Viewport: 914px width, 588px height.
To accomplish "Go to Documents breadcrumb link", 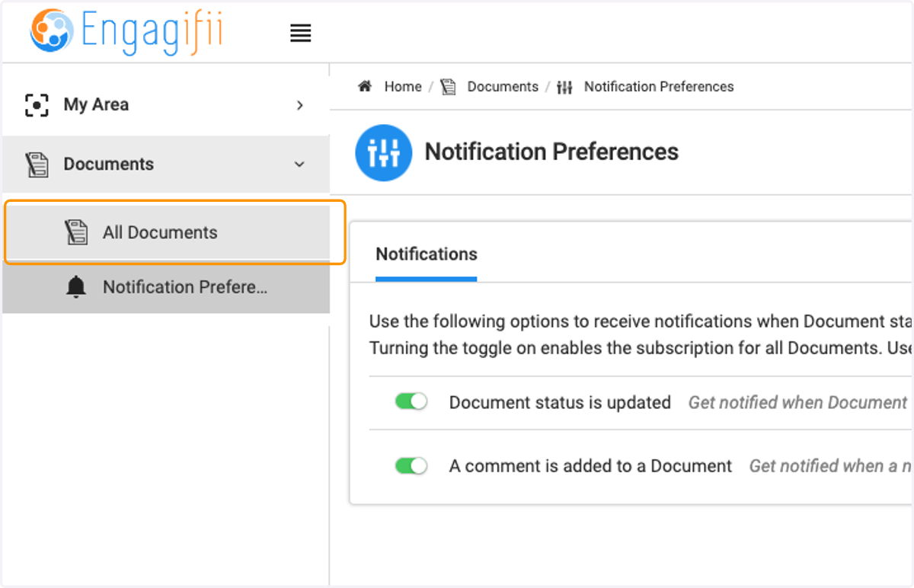I will (503, 87).
